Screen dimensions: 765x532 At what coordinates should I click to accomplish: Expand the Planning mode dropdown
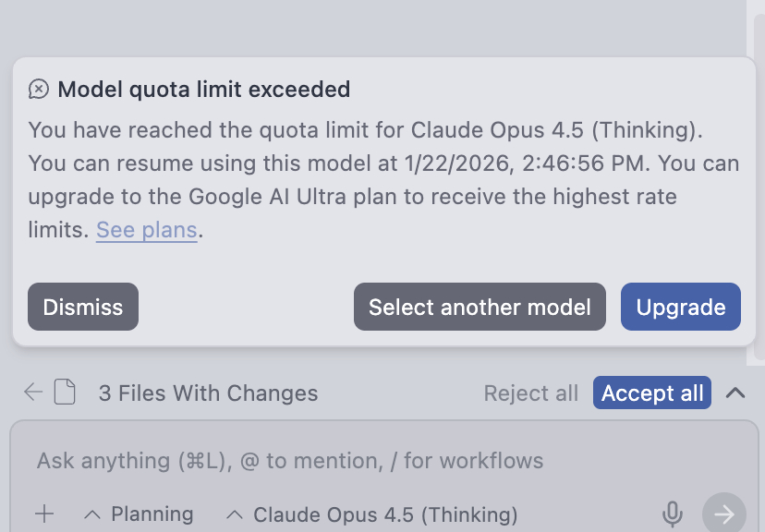point(139,514)
